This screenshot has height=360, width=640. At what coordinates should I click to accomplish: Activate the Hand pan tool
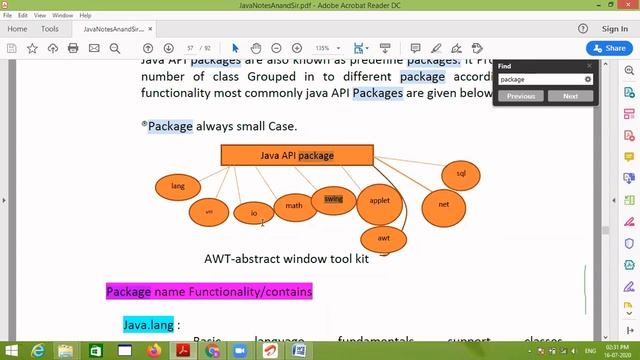(256, 48)
